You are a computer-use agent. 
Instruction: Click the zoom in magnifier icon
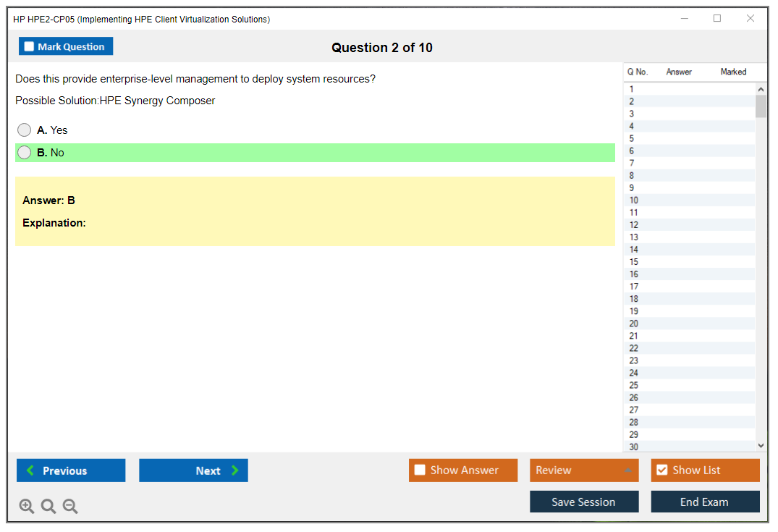(x=27, y=506)
